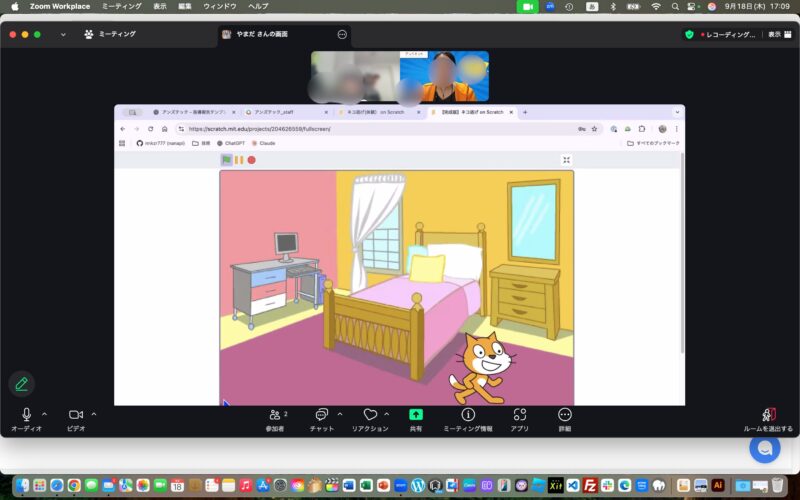Expand the video options chevron
Screen dimensions: 800x500
click(x=94, y=413)
